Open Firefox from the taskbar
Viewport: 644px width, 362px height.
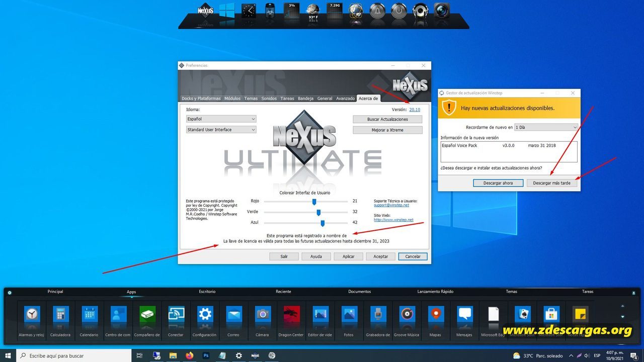(x=189, y=355)
